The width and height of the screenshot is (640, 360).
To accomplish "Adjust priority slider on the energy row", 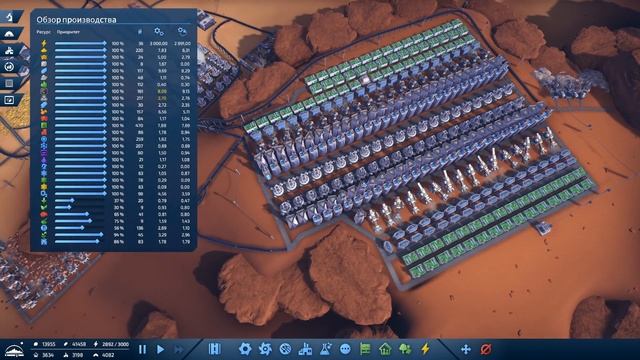I will click(x=80, y=43).
